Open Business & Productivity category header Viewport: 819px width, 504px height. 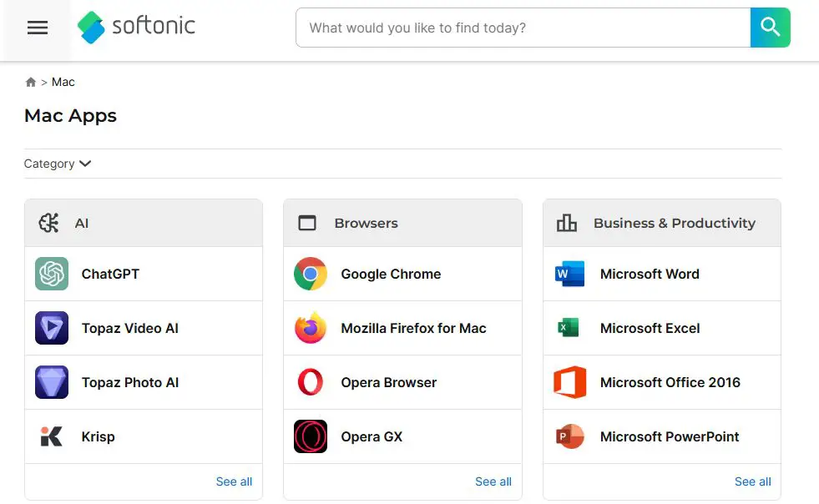674,223
